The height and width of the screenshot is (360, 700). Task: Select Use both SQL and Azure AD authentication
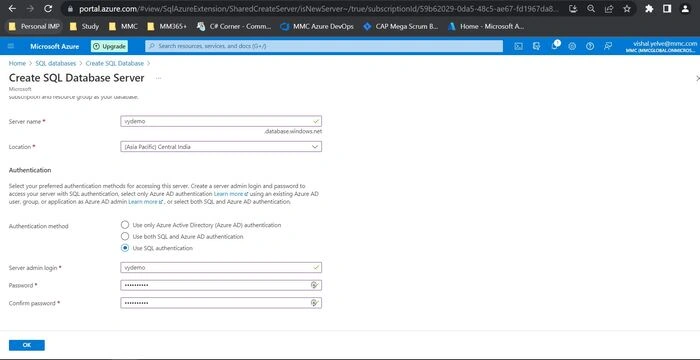pos(125,236)
